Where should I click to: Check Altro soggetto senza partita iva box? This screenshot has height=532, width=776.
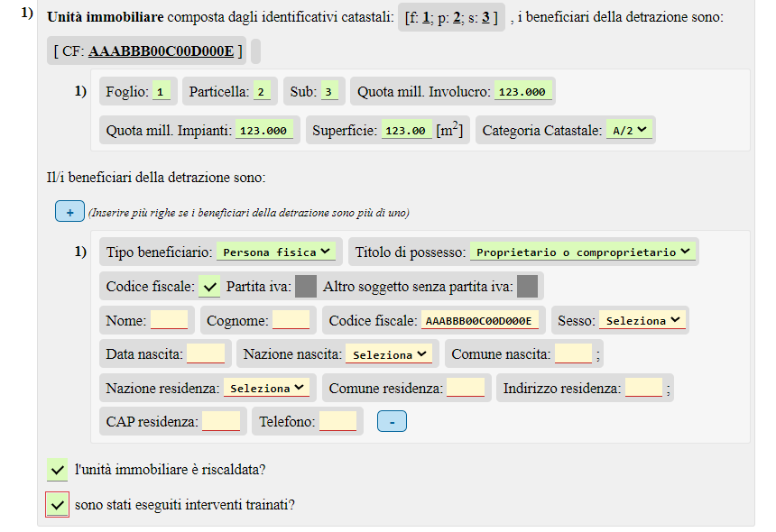point(528,287)
